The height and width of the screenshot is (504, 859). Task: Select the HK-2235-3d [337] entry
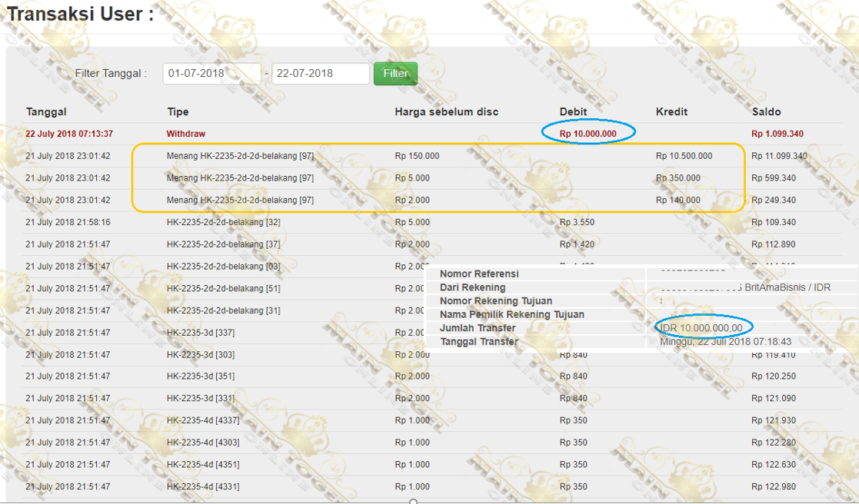pyautogui.click(x=200, y=333)
